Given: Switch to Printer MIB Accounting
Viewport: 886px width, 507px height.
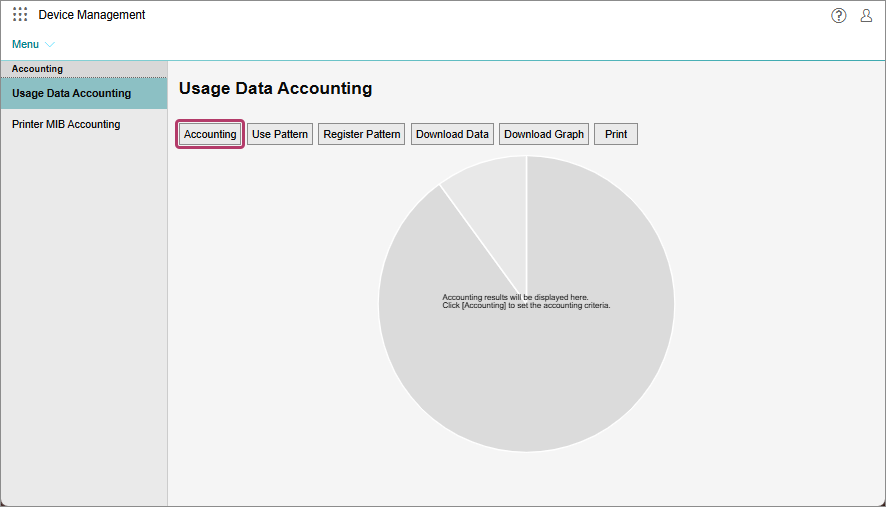Looking at the screenshot, I should click(x=66, y=124).
